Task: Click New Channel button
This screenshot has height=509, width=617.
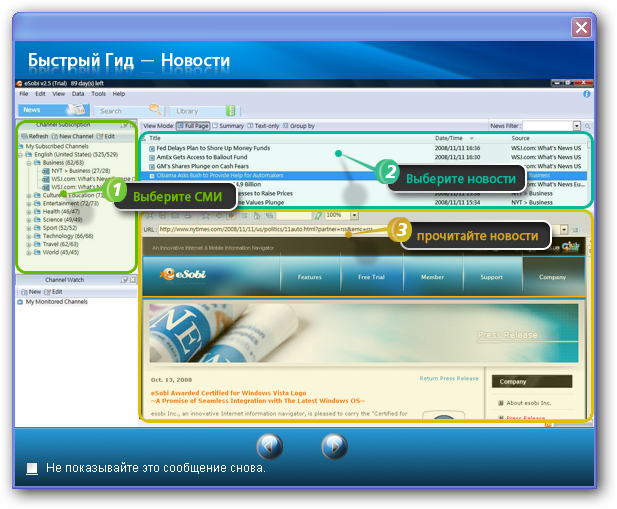Action: pyautogui.click(x=72, y=136)
